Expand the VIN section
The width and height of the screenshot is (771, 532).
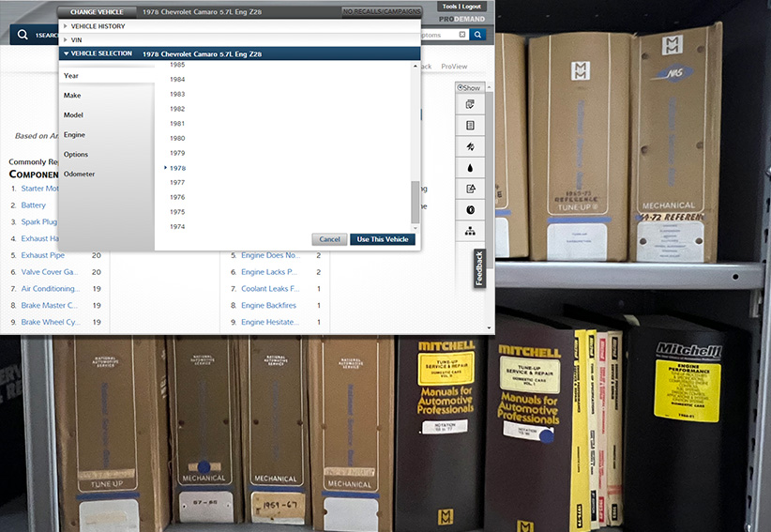pos(76,40)
